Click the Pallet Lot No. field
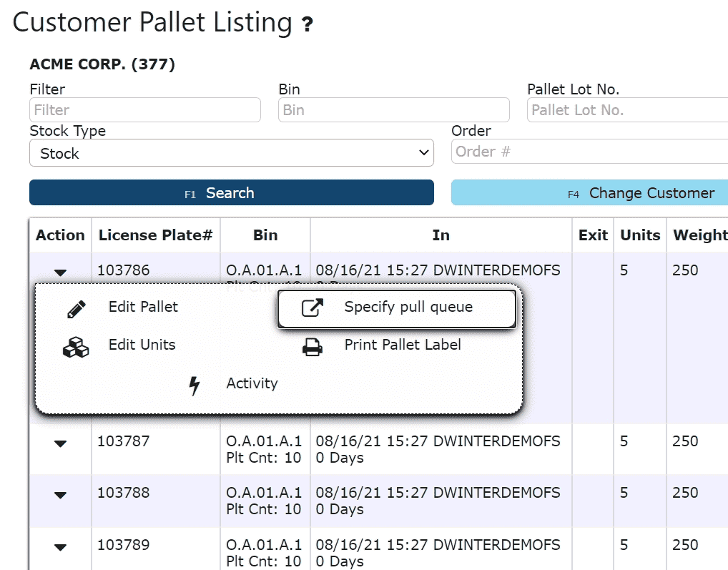The image size is (728, 570). coord(627,110)
